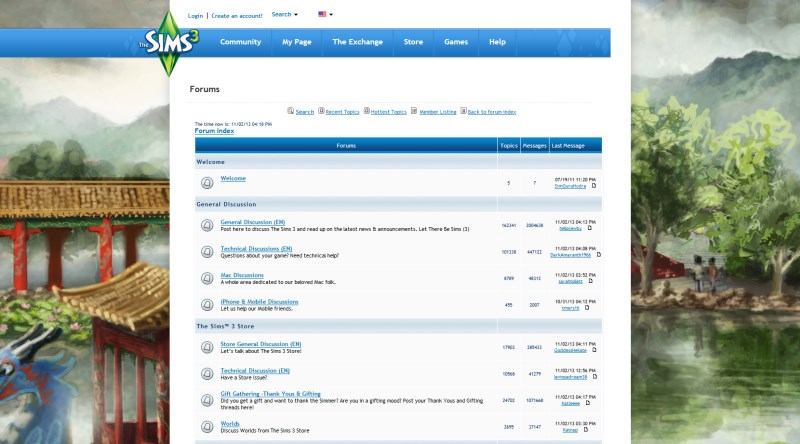Click The Sims 3 logo
Viewport: 800px width, 444px height.
tap(169, 43)
